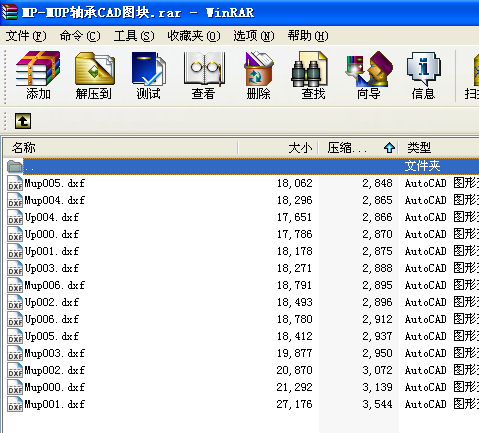The width and height of the screenshot is (479, 433).
Task: Click the DXF icon of Mup005.dxf
Action: 15,183
